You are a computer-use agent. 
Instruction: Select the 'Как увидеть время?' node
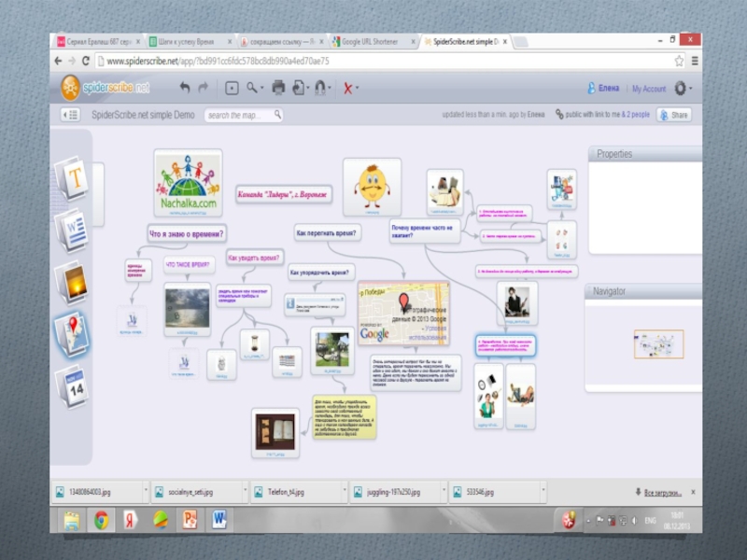pyautogui.click(x=255, y=257)
